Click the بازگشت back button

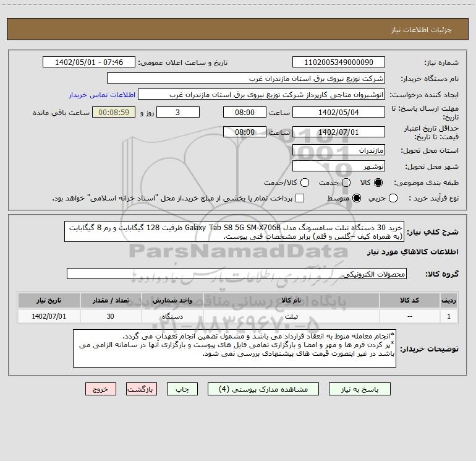[142, 389]
